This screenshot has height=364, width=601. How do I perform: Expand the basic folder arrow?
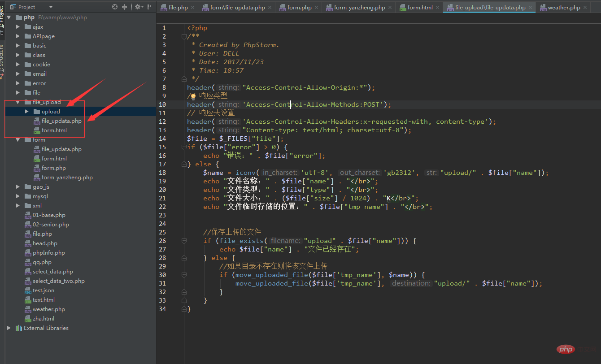tap(18, 46)
